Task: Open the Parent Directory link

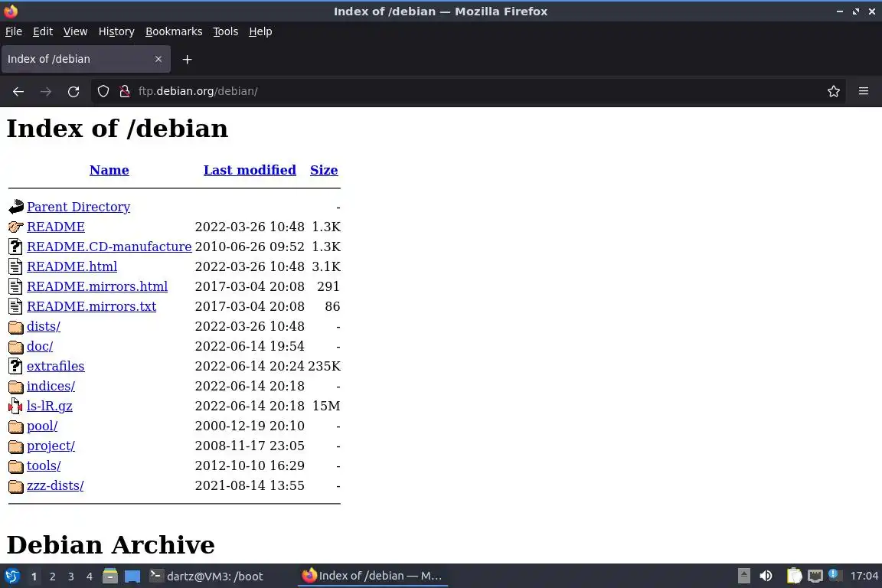Action: 79,207
